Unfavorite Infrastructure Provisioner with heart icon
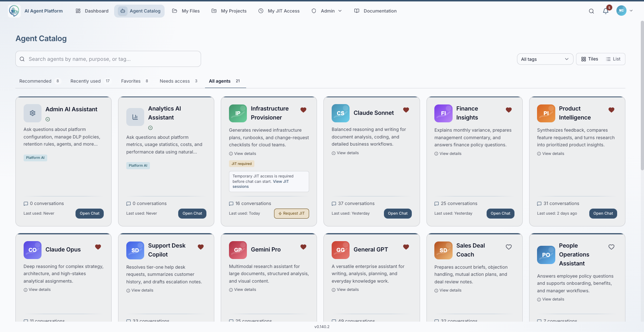Image resolution: width=644 pixels, height=332 pixels. click(303, 110)
